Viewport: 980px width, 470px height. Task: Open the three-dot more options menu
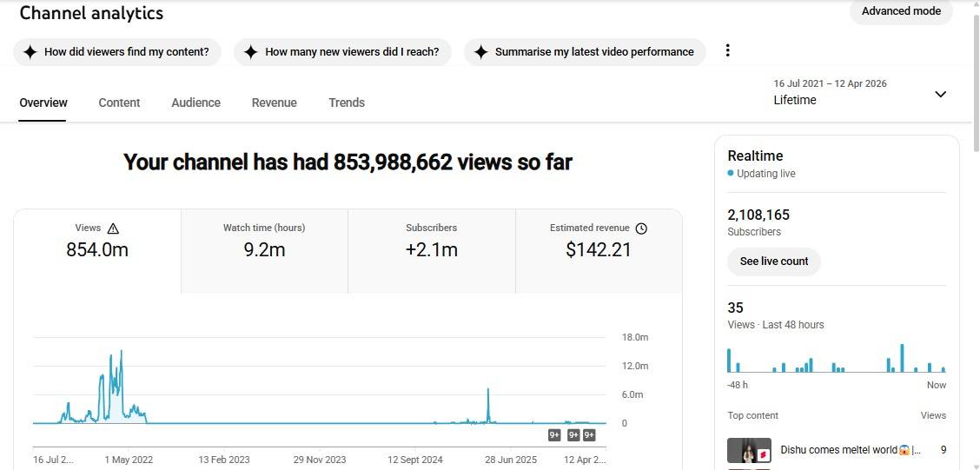pos(727,51)
